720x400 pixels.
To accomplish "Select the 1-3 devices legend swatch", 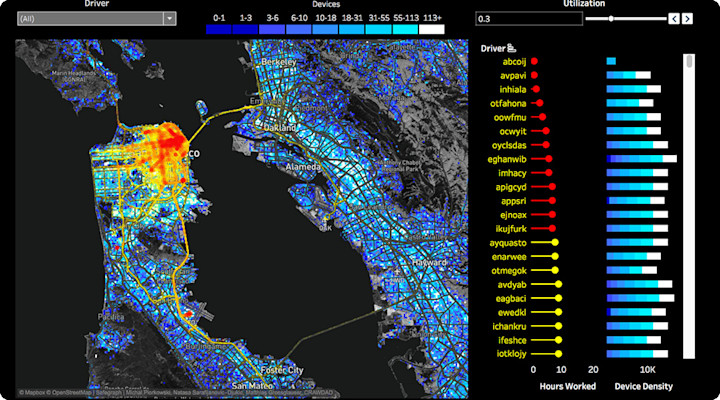I will coord(245,29).
